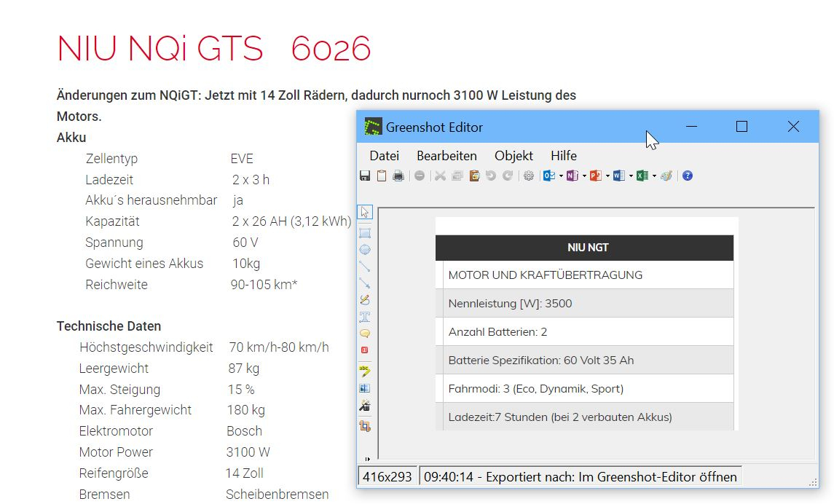Open the Greenshot settings gear
834x504 pixels.
pyautogui.click(x=529, y=176)
